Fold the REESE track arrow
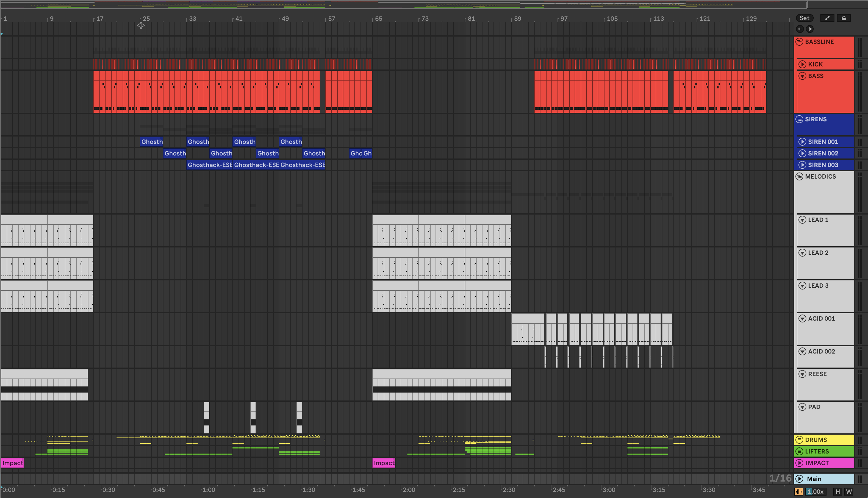Screen dimensions: 868x498 (x=802, y=374)
